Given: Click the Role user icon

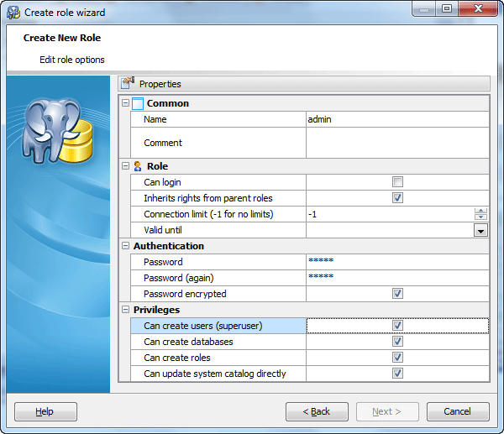Looking at the screenshot, I should [138, 166].
